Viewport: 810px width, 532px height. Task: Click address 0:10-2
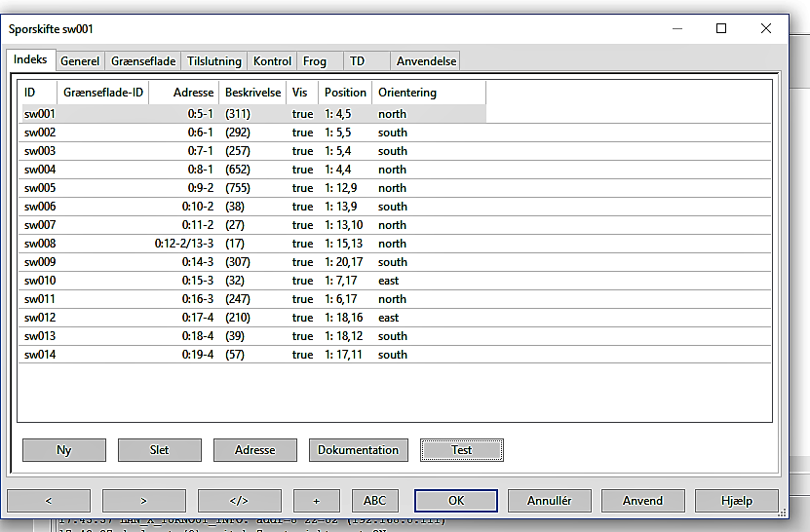198,207
